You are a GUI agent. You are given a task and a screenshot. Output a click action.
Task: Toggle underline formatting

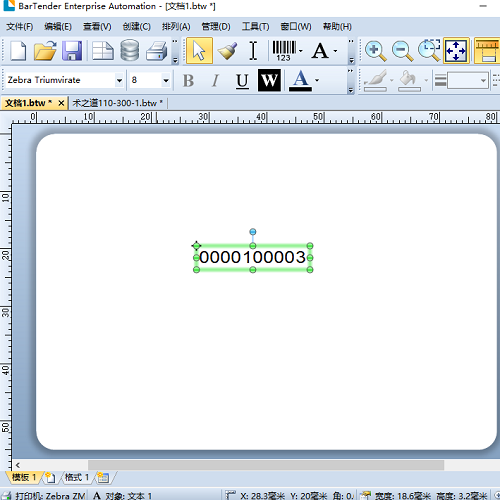pyautogui.click(x=242, y=80)
